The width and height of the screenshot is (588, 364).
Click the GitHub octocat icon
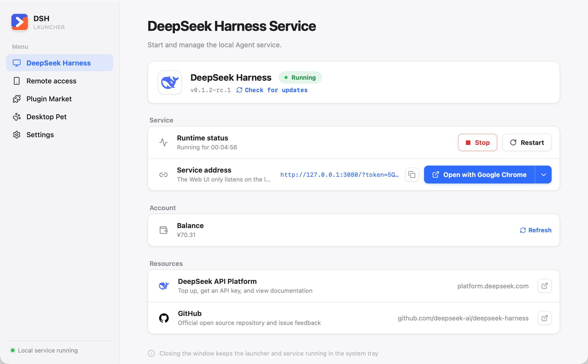click(x=164, y=318)
